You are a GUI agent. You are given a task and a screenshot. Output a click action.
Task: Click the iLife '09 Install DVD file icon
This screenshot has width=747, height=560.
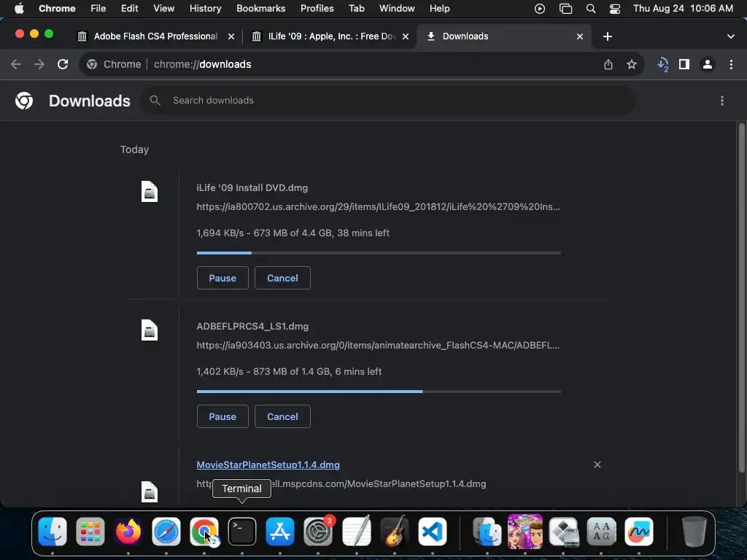(x=150, y=192)
